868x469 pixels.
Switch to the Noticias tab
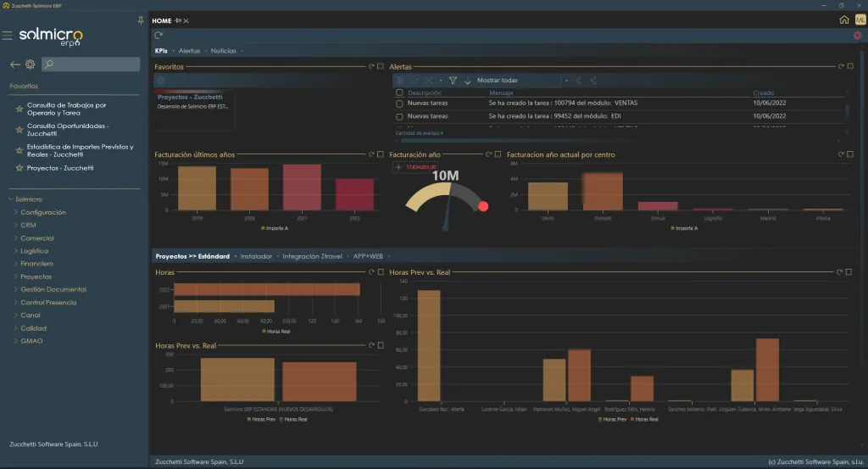coord(223,50)
